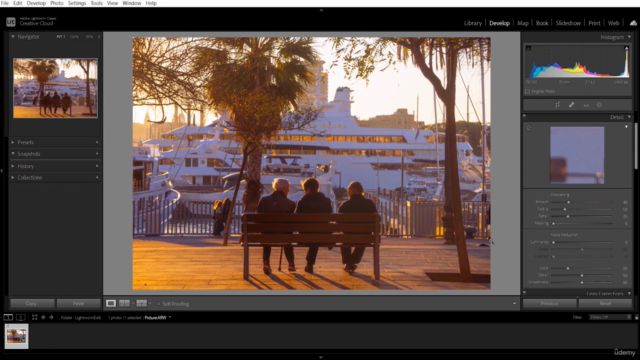This screenshot has height=360, width=640.
Task: Click the Previous button
Action: [x=549, y=303]
